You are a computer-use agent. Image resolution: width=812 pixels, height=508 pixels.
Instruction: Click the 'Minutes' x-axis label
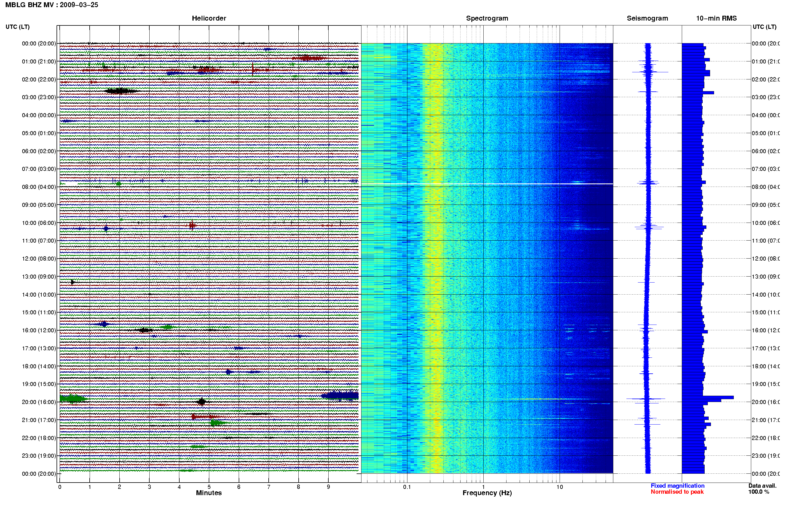209,493
